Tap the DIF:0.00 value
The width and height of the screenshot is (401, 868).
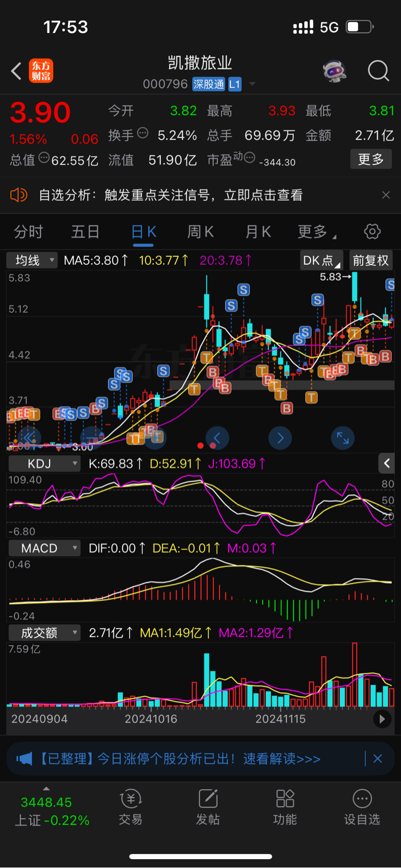[117, 548]
